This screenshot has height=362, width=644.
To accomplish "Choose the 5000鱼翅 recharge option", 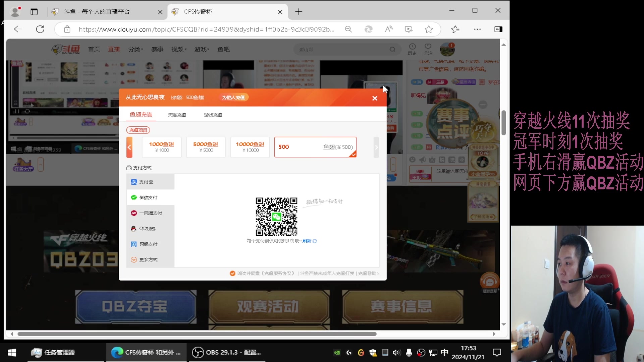I will click(x=206, y=147).
